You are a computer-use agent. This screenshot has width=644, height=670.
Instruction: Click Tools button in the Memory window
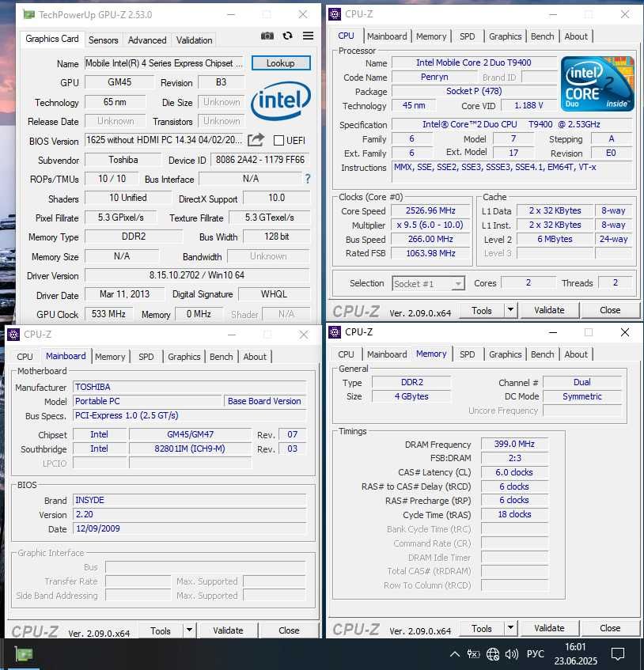pos(482,628)
